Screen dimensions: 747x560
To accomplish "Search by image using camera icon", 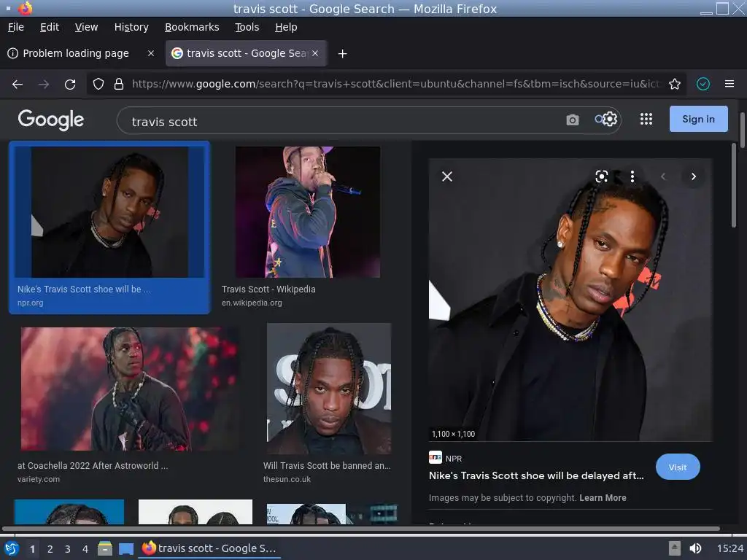I will point(573,120).
